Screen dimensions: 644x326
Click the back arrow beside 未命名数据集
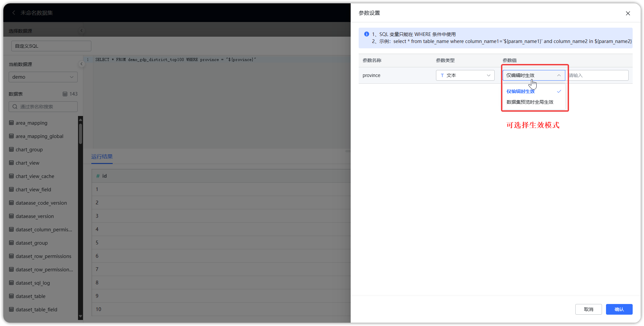point(13,13)
